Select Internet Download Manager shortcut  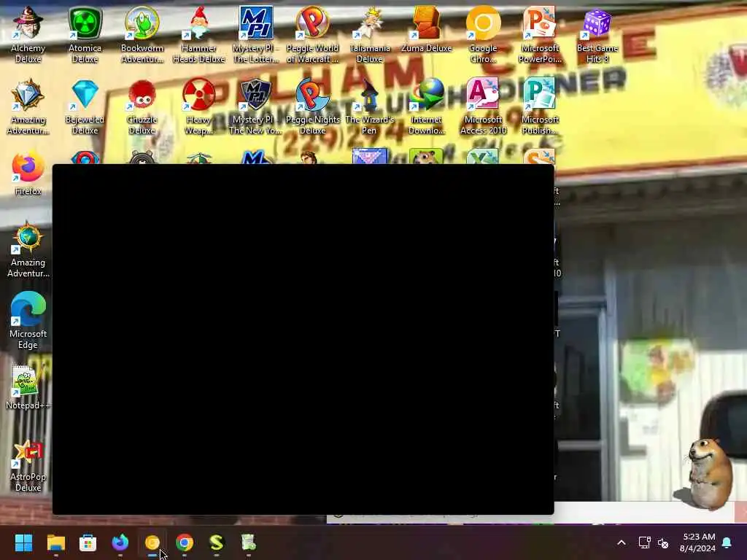(426, 106)
